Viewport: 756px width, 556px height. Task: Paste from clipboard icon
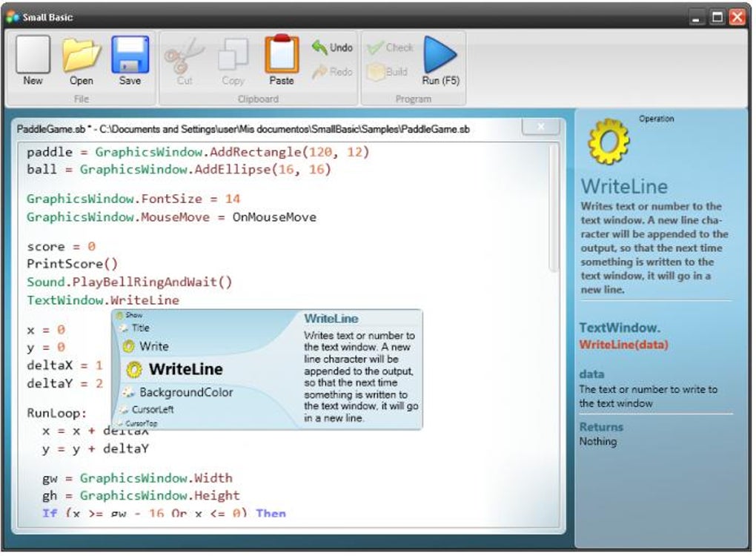click(282, 54)
